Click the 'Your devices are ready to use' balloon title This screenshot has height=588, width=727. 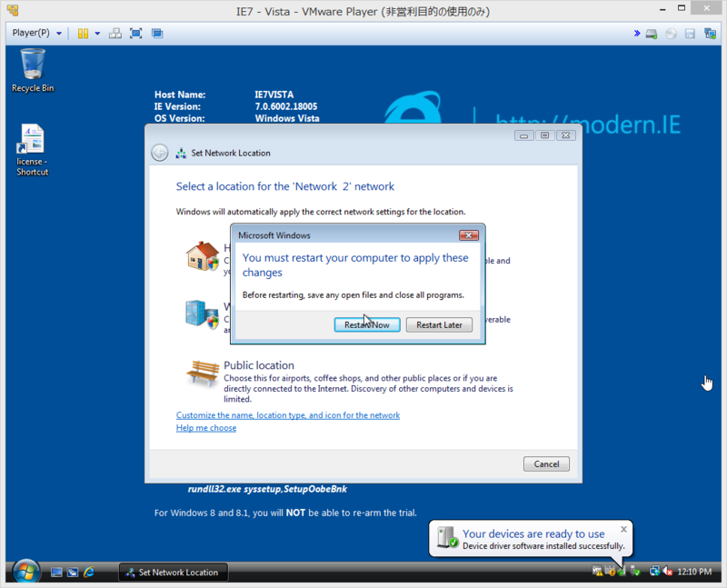click(x=533, y=533)
